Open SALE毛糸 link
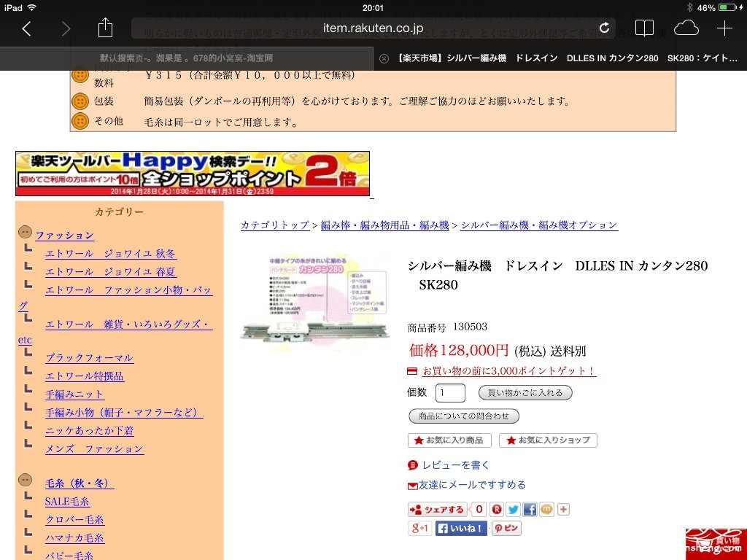747x560 pixels. pyautogui.click(x=67, y=502)
